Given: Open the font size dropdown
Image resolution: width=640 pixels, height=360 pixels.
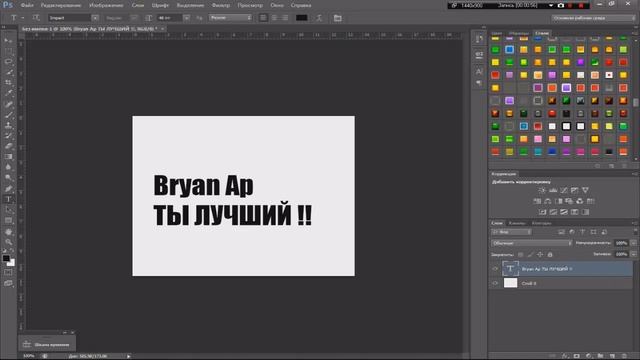Looking at the screenshot, I should tap(186, 18).
